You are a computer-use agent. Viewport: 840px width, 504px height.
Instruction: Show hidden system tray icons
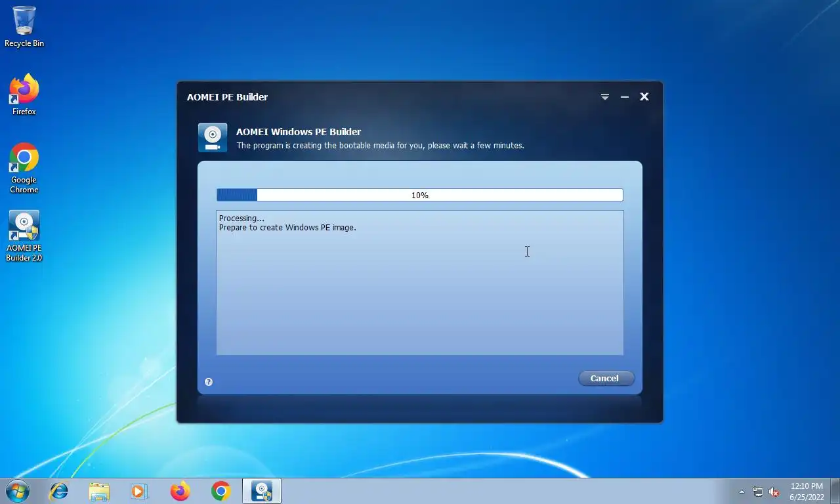pyautogui.click(x=742, y=492)
